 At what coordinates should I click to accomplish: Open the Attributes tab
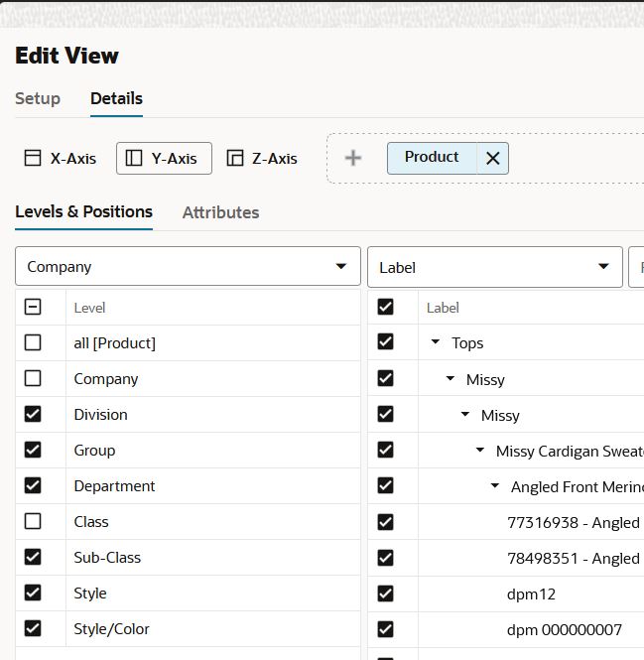(x=220, y=212)
